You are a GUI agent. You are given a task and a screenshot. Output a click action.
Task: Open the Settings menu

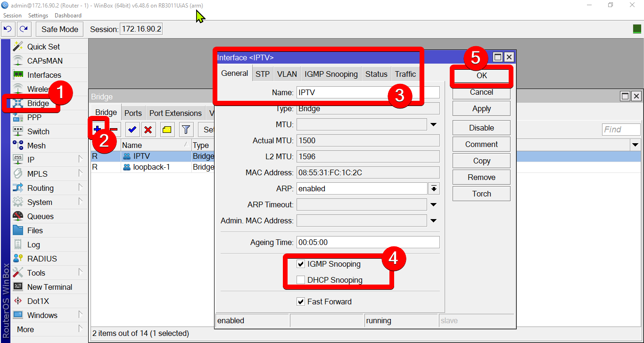38,16
